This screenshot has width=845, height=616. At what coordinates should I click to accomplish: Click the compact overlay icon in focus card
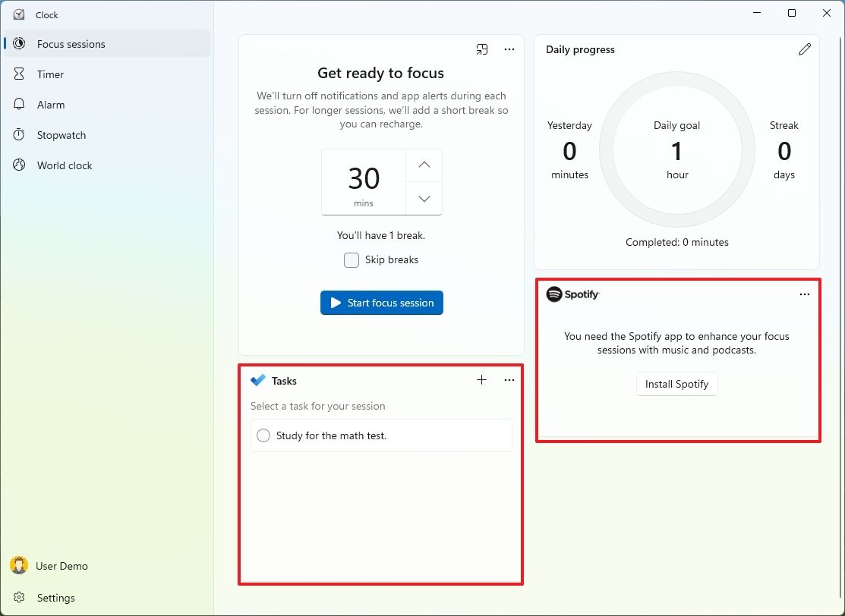pyautogui.click(x=481, y=50)
